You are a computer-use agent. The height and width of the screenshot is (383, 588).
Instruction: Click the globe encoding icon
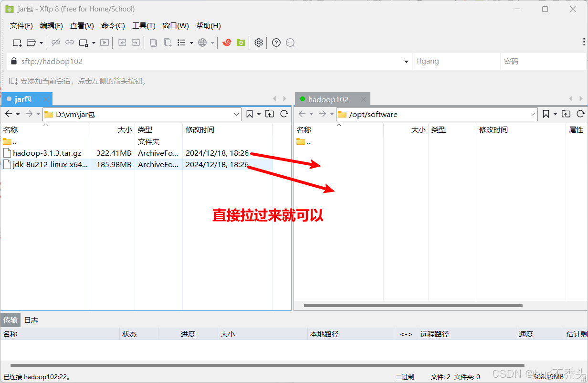pos(202,43)
